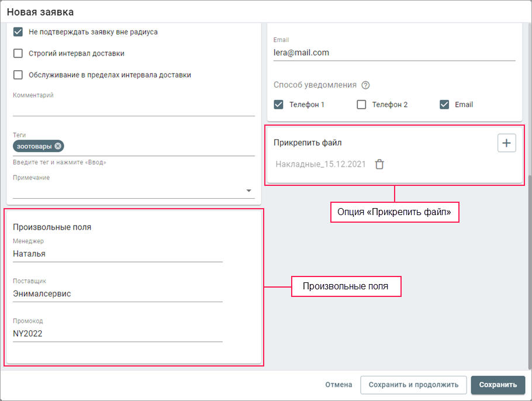Click the Комментарий text field

coord(133,109)
